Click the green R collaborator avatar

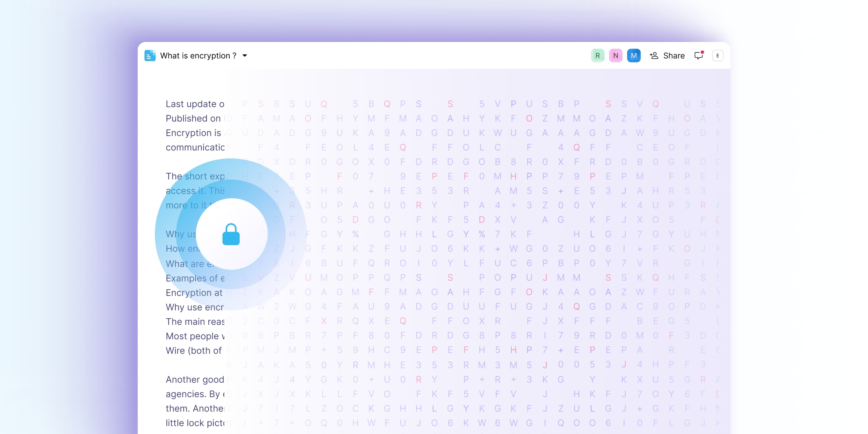coord(597,56)
